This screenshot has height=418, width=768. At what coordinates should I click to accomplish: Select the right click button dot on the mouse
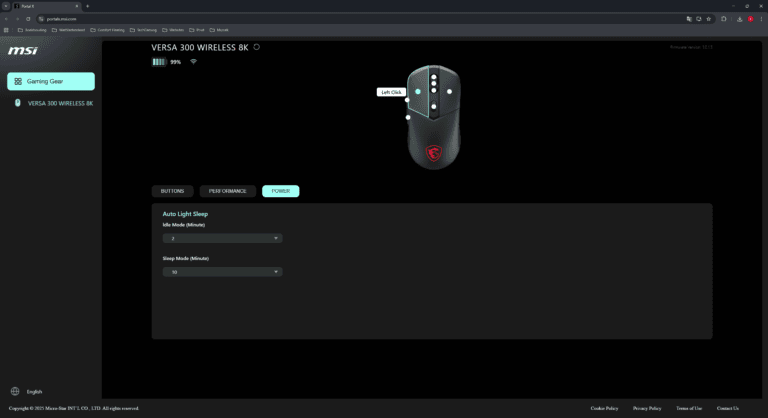point(450,91)
